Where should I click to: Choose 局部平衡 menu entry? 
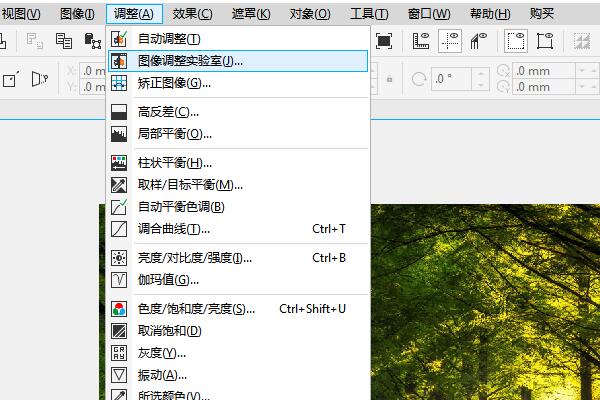(x=175, y=134)
